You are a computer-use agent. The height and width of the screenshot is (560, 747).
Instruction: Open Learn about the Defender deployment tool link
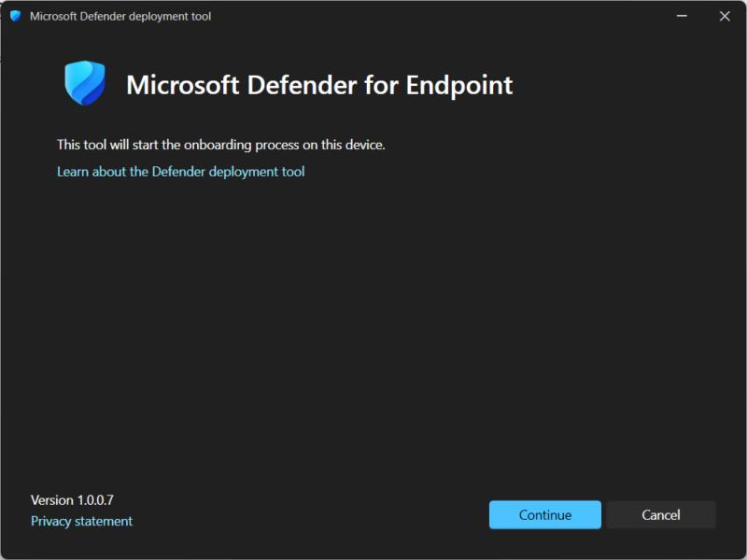click(x=180, y=172)
